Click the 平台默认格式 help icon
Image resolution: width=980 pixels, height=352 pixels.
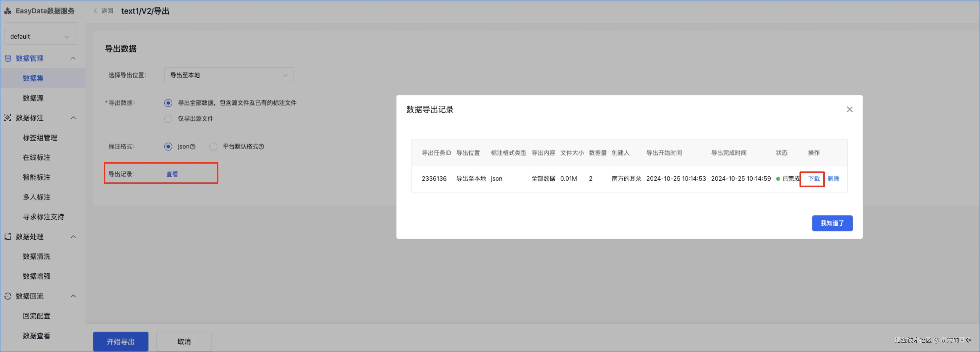(x=261, y=147)
